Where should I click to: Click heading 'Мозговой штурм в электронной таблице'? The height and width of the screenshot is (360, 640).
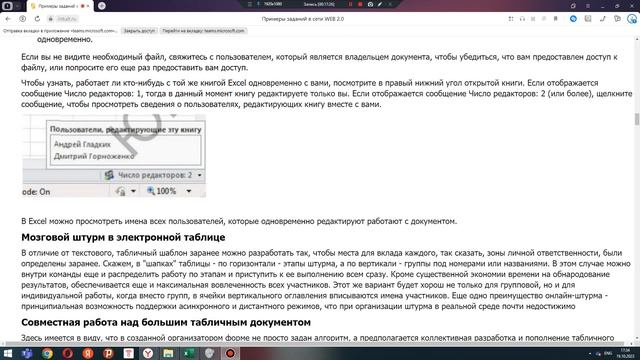(123, 237)
